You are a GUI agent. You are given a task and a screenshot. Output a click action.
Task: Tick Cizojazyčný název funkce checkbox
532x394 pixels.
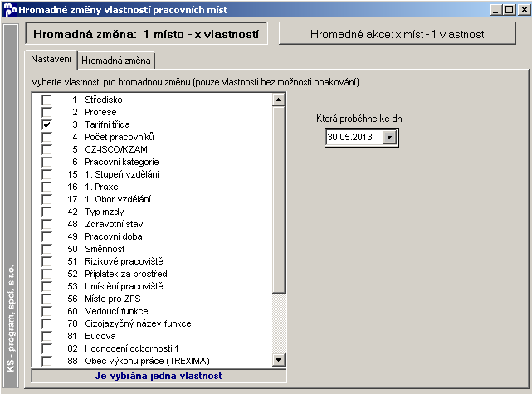tap(46, 323)
